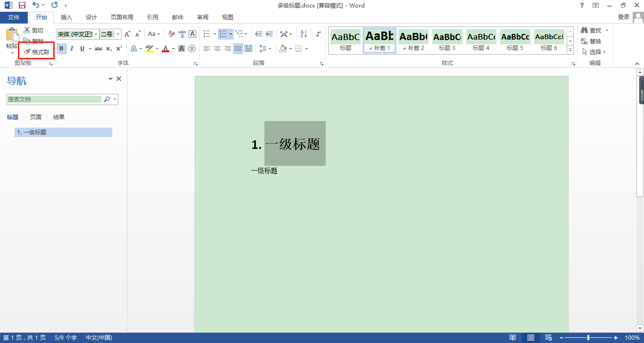Click the Cut (剪切) scissors button

click(33, 31)
